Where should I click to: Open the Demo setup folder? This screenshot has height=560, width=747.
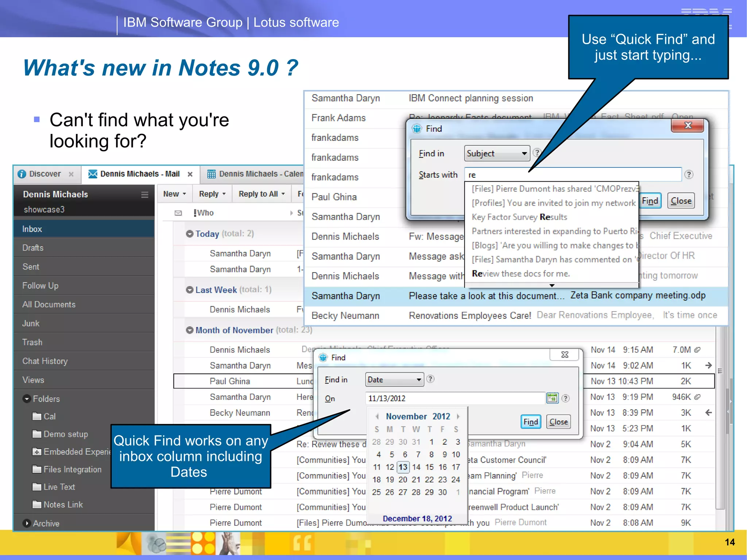coord(60,434)
